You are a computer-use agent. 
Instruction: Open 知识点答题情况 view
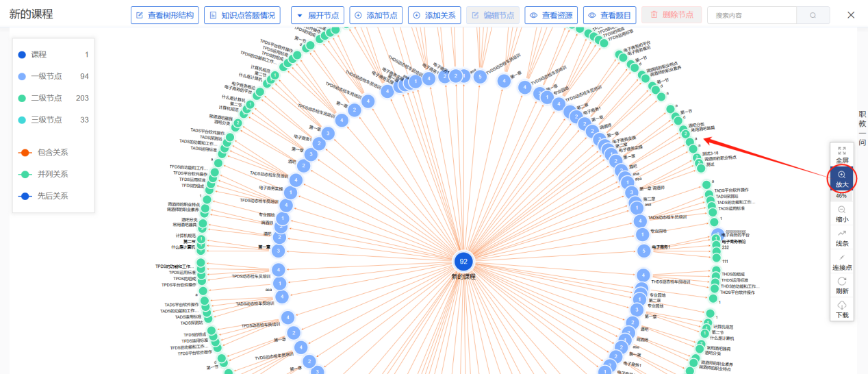242,15
